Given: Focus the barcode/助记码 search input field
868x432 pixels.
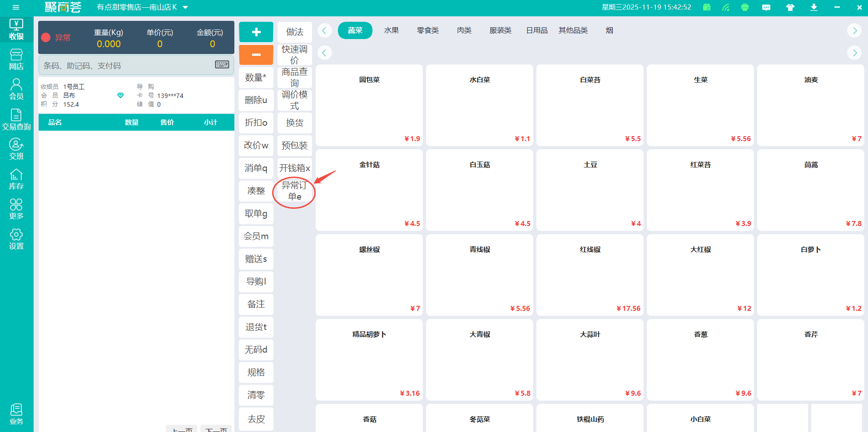Looking at the screenshot, I should [x=136, y=65].
